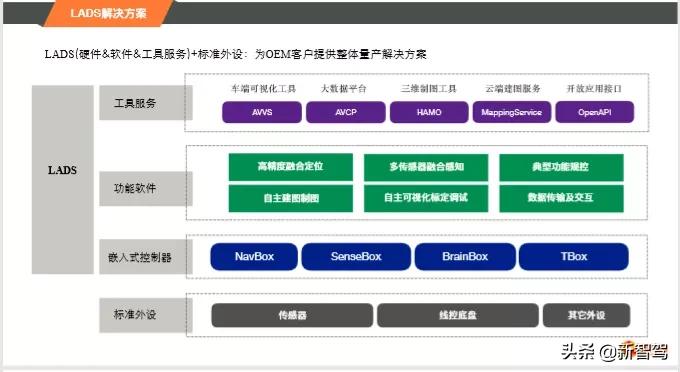Image resolution: width=680 pixels, height=372 pixels.
Task: Click the tall LADS gray column
Action: point(62,179)
